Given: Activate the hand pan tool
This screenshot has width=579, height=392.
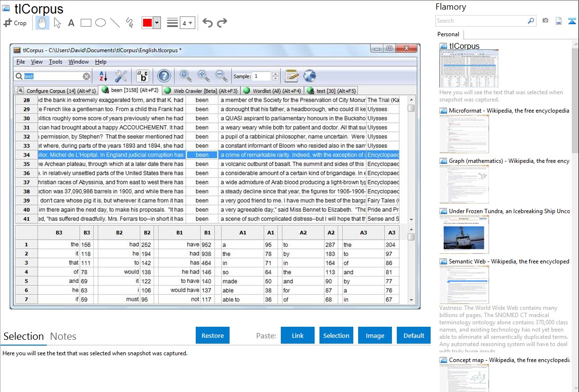Looking at the screenshot, I should (x=43, y=23).
